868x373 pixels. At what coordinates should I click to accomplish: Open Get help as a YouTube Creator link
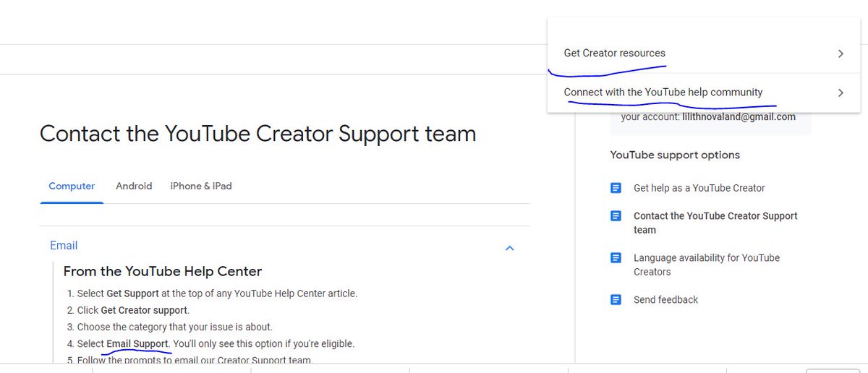tap(699, 188)
